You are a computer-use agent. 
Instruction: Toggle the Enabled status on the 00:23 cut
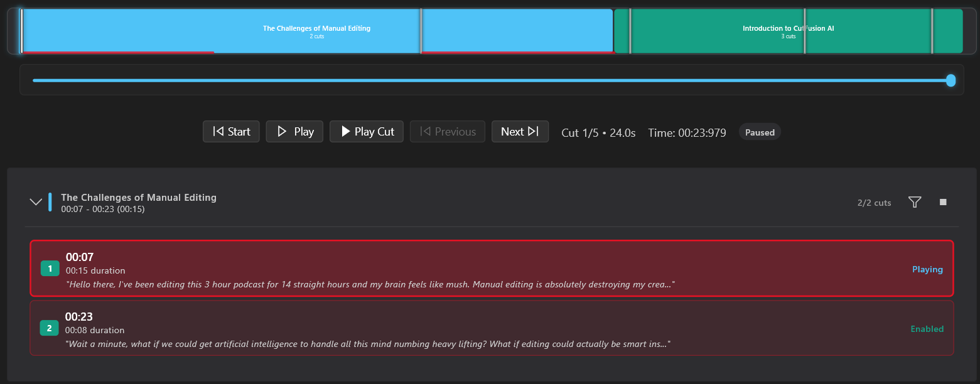coord(927,329)
